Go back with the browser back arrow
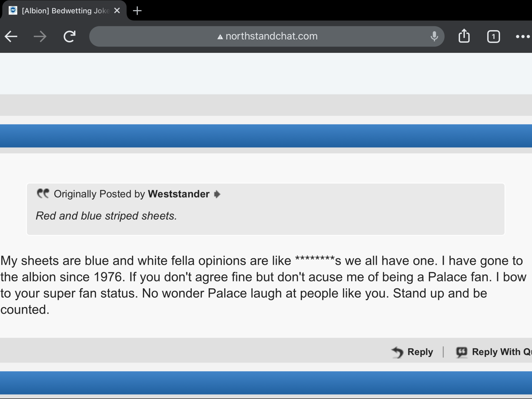This screenshot has height=399, width=532. (x=11, y=36)
